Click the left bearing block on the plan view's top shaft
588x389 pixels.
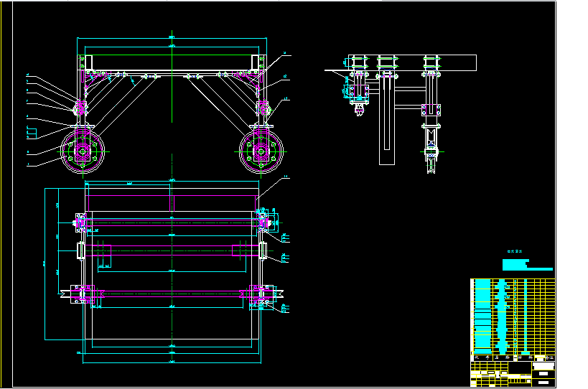click(80, 223)
